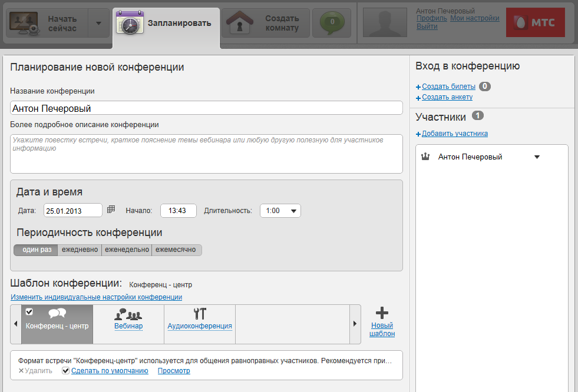Click the green chat bubble notification icon
This screenshot has height=392, width=578.
tap(332, 22)
